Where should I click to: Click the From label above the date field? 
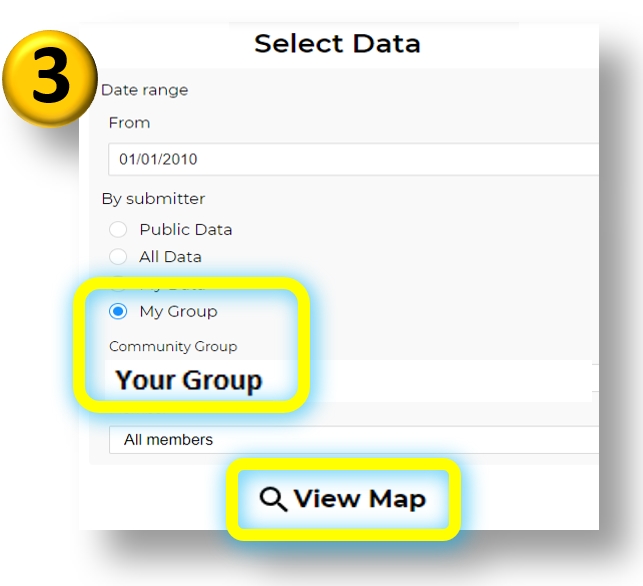129,123
